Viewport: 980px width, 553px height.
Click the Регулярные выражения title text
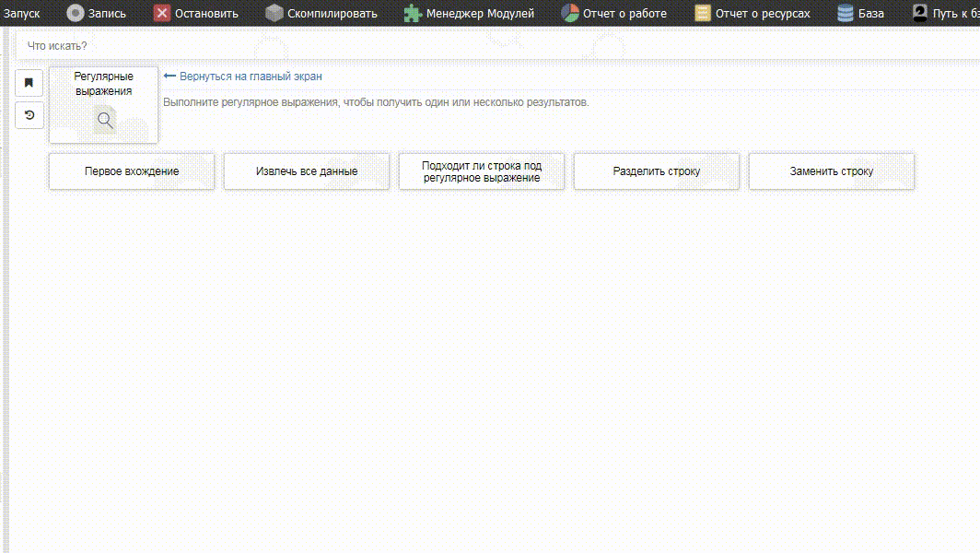[104, 83]
